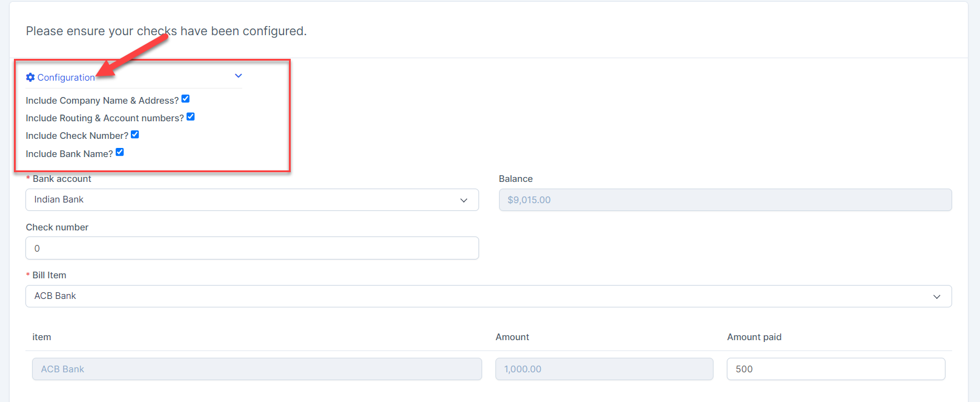Disable the Include Check Number checkbox
The width and height of the screenshot is (980, 402).
(x=135, y=135)
